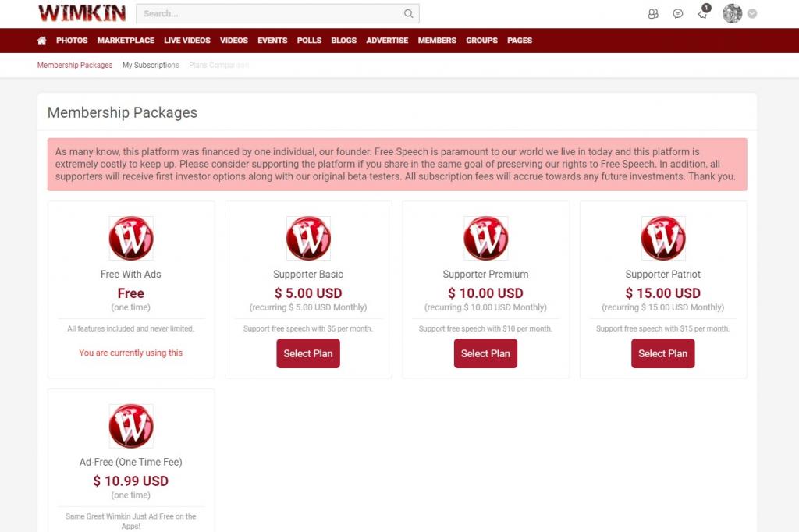Viewport: 799px width, 532px height.
Task: Click the Wimkin logo in header
Action: [82, 13]
